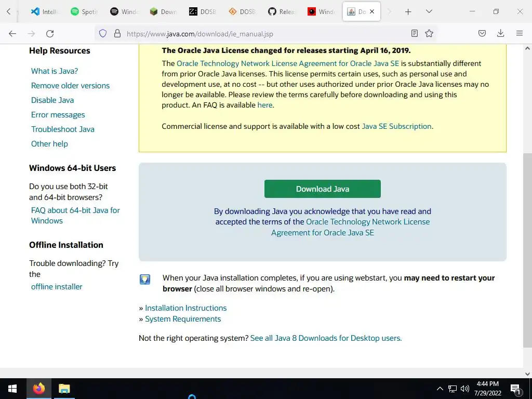Image resolution: width=532 pixels, height=399 pixels.
Task: Switch to the GitHub Releases tab
Action: point(281,11)
